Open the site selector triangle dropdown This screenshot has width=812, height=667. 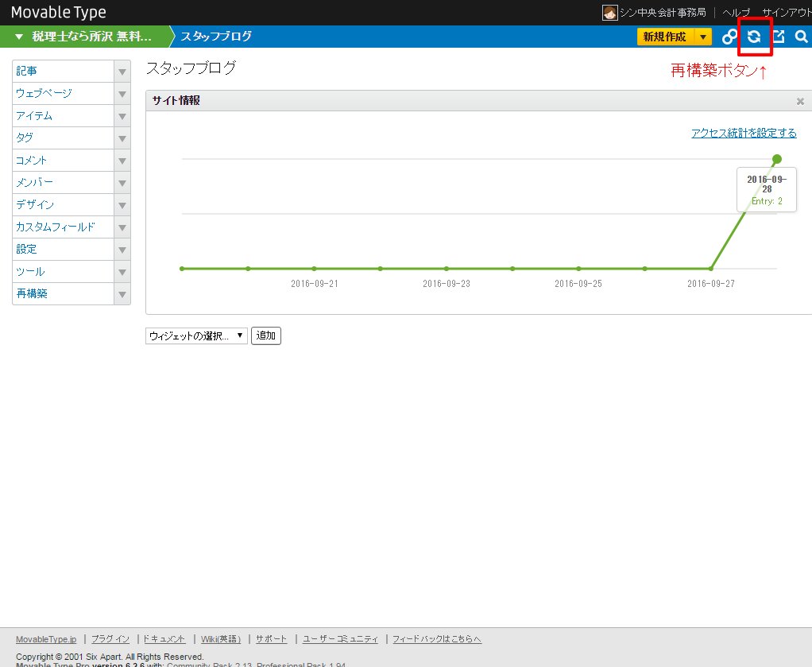tap(19, 37)
